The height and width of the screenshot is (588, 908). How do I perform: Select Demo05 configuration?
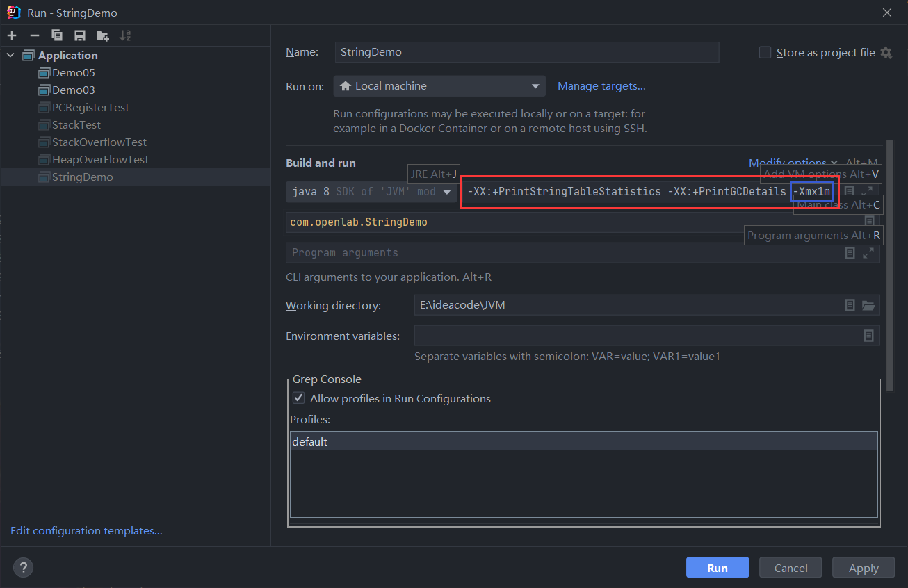coord(73,72)
